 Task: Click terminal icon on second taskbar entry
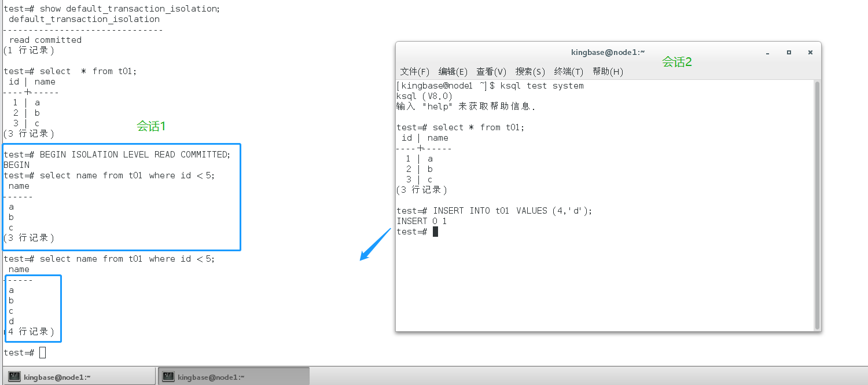pyautogui.click(x=168, y=376)
